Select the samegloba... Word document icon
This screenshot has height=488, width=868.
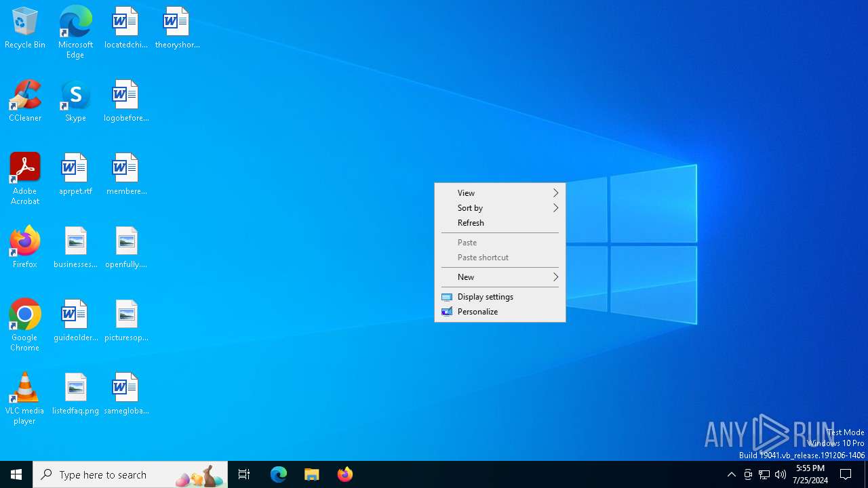pyautogui.click(x=125, y=394)
